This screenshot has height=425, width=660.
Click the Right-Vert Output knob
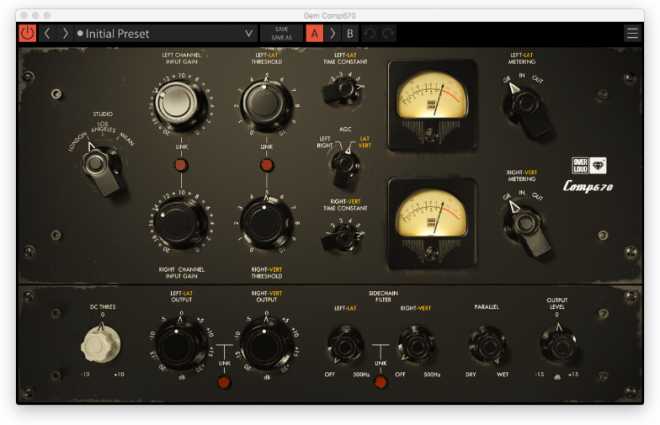click(x=266, y=346)
